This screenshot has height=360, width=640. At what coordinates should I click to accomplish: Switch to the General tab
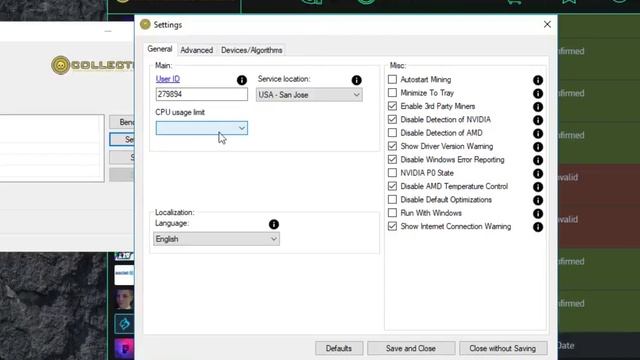coord(160,49)
